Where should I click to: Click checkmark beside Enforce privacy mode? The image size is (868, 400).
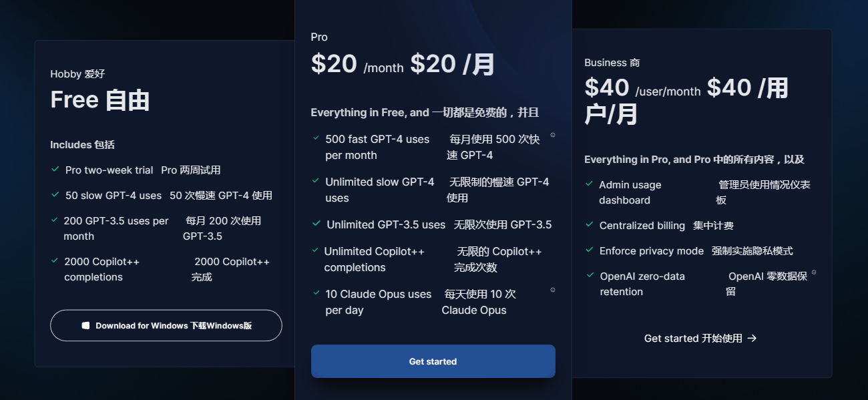[590, 250]
